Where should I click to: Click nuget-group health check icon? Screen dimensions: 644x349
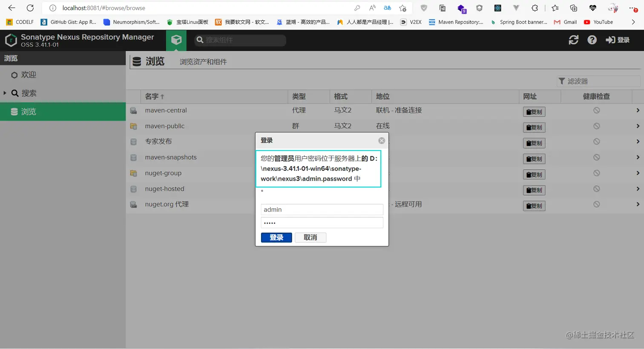[597, 173]
